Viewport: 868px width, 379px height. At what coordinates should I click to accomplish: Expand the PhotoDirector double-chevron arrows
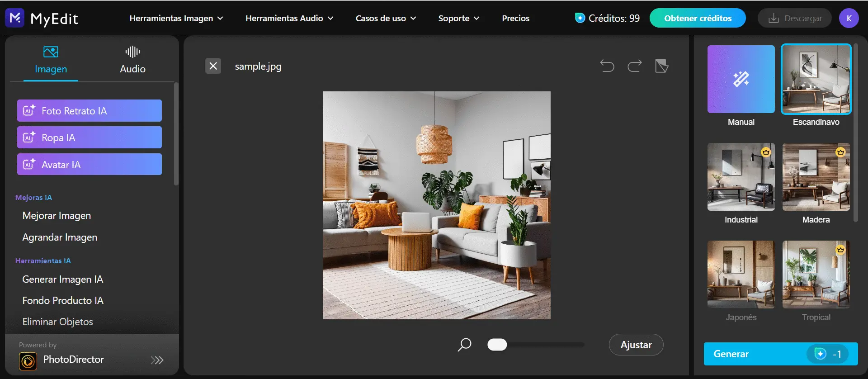coord(157,360)
